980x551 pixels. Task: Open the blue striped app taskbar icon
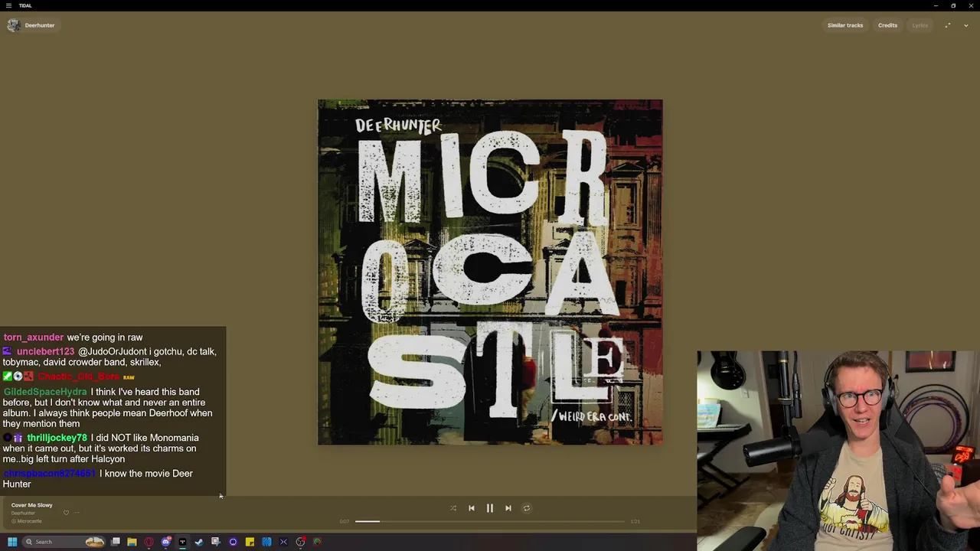(266, 542)
